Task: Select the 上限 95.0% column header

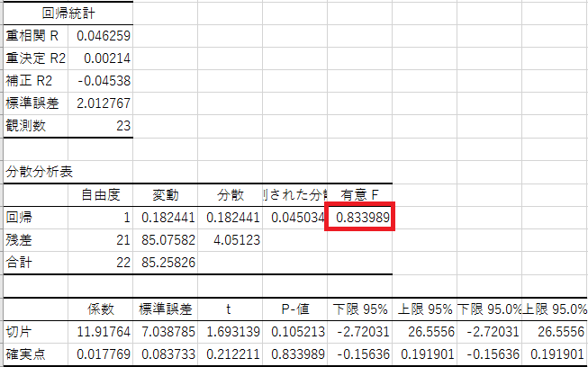Action: pos(555,309)
